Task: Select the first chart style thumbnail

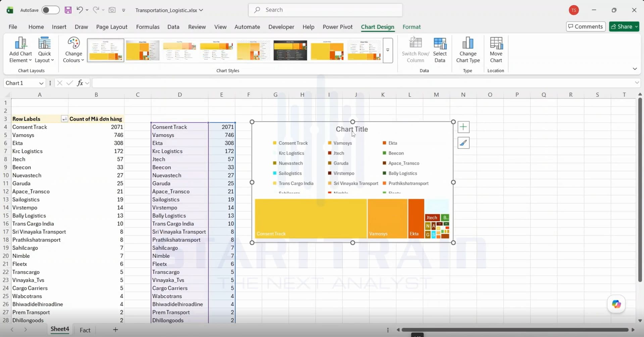Action: pyautogui.click(x=105, y=50)
